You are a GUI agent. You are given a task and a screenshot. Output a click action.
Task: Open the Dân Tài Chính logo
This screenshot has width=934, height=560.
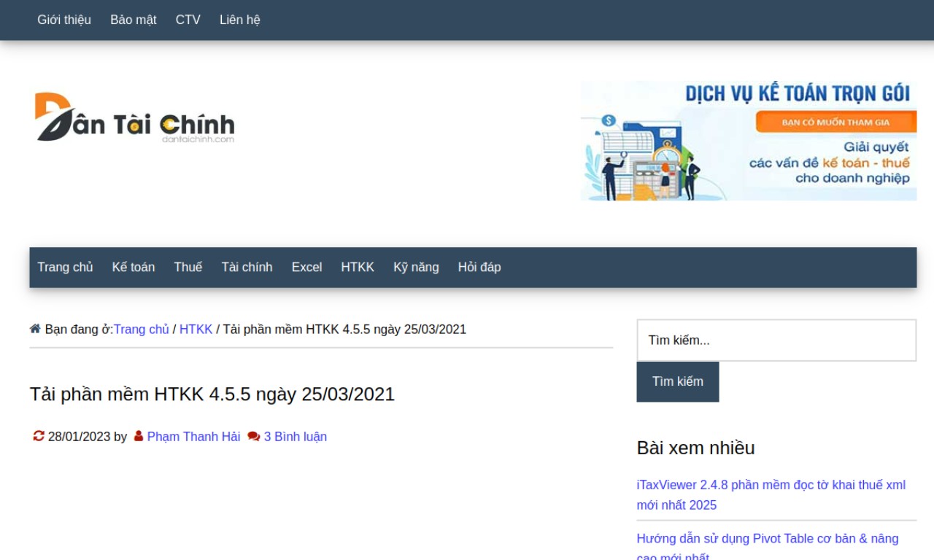point(135,117)
